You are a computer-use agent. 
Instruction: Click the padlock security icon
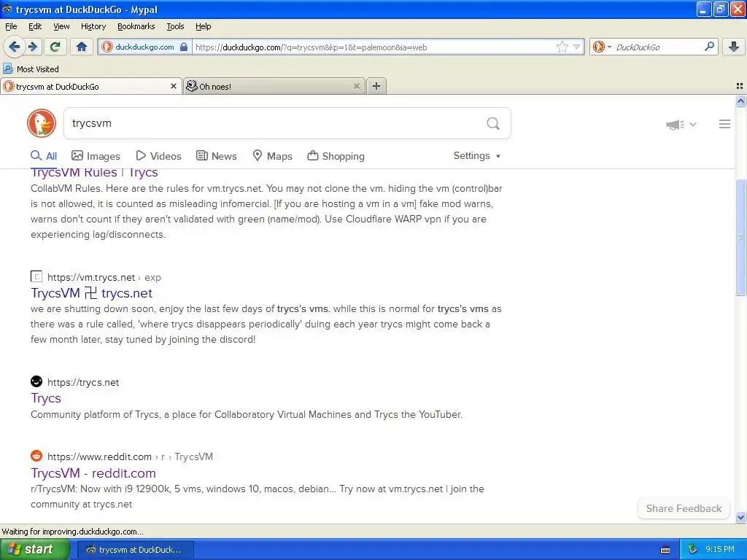coord(183,47)
